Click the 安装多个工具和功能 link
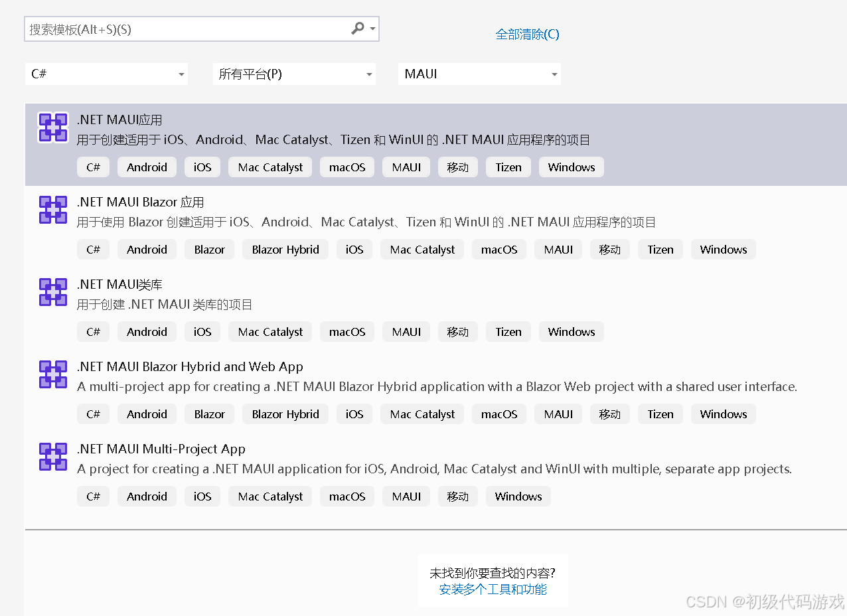The width and height of the screenshot is (847, 616). 493,589
